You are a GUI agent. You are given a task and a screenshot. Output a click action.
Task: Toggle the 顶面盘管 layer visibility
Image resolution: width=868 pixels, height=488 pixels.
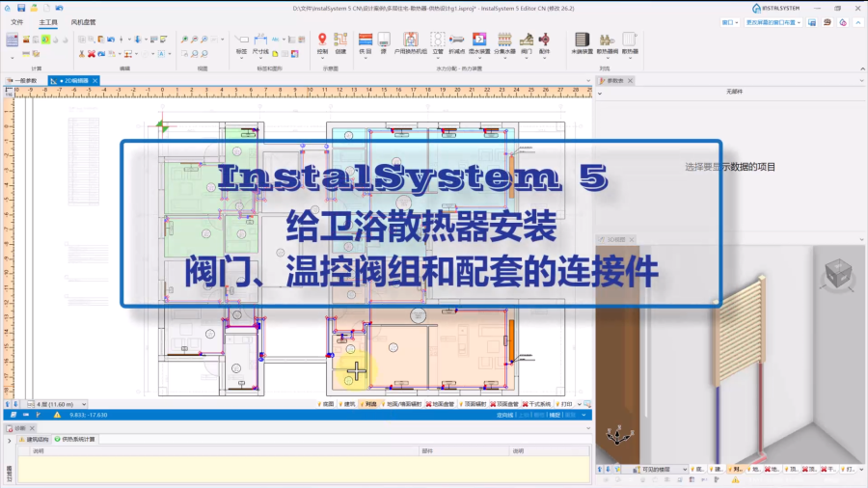tap(504, 404)
